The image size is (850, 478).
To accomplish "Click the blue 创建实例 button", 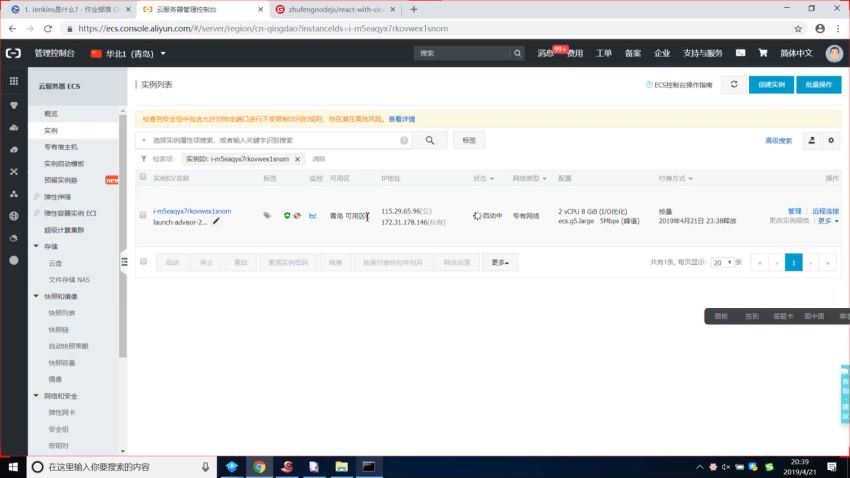I will 771,85.
